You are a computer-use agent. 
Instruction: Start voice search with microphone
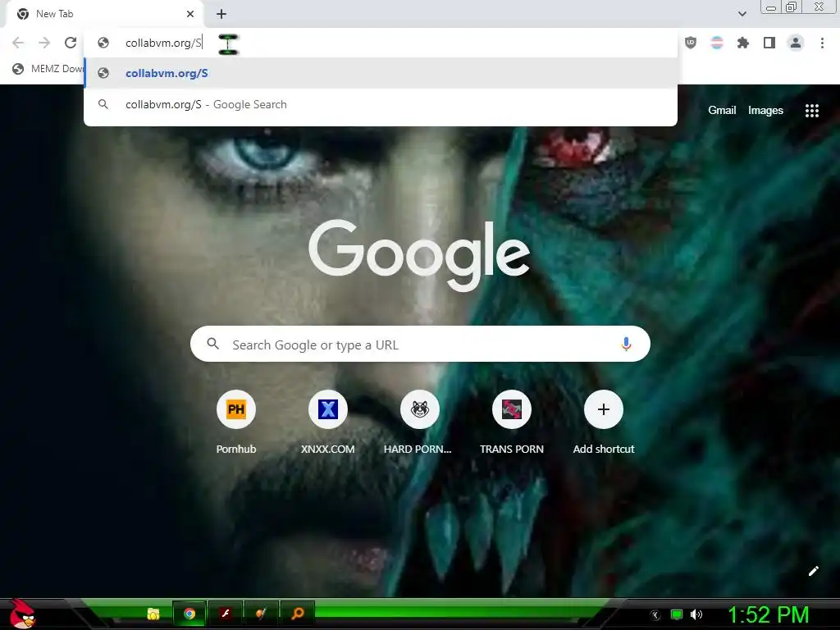coord(626,344)
